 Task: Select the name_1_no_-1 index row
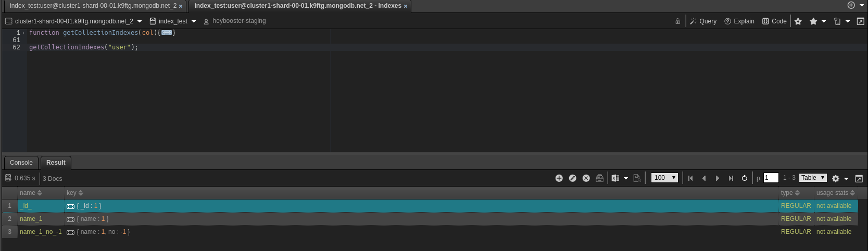[430, 232]
